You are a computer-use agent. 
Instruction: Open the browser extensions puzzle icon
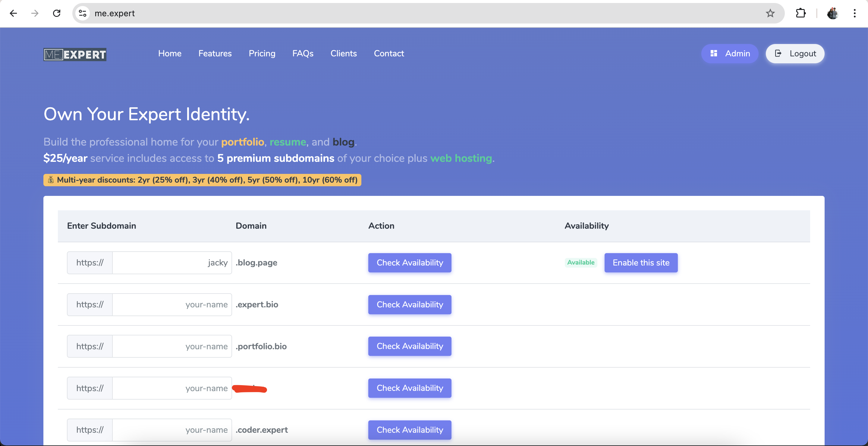coord(800,14)
